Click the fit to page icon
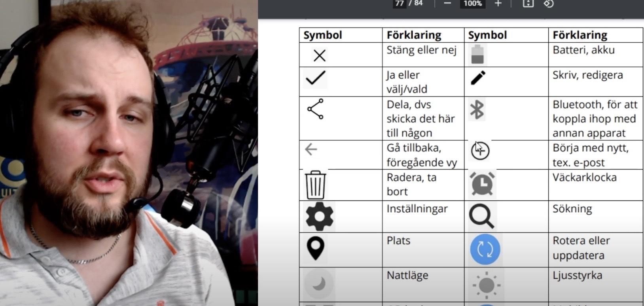 [528, 4]
